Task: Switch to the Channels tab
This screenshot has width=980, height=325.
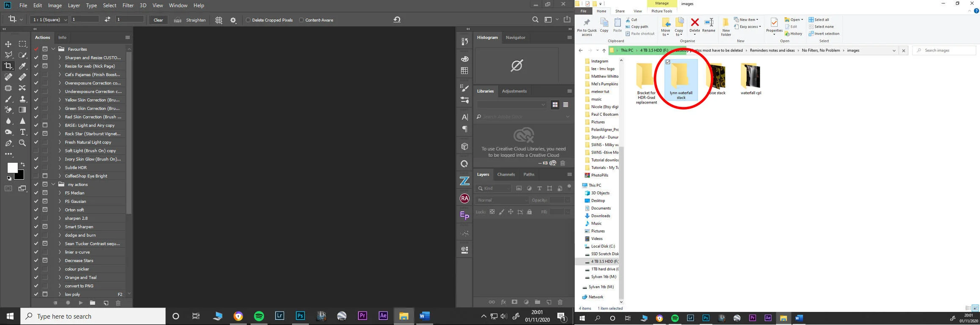Action: (x=506, y=174)
